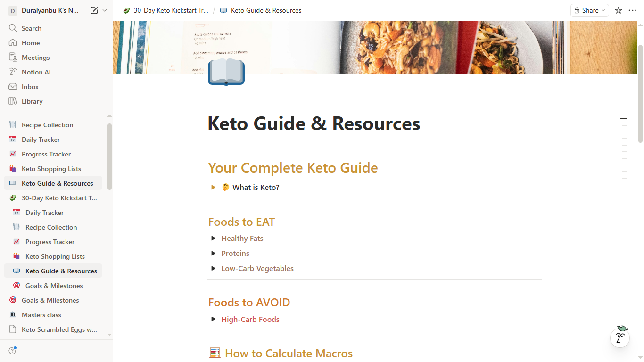Image resolution: width=644 pixels, height=362 pixels.
Task: Open the Inbox icon
Action: pos(13,87)
